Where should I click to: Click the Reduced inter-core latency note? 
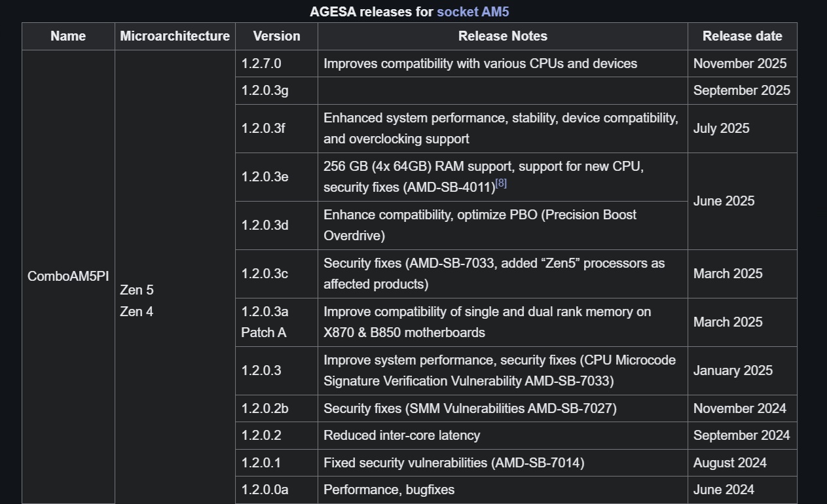pos(401,435)
